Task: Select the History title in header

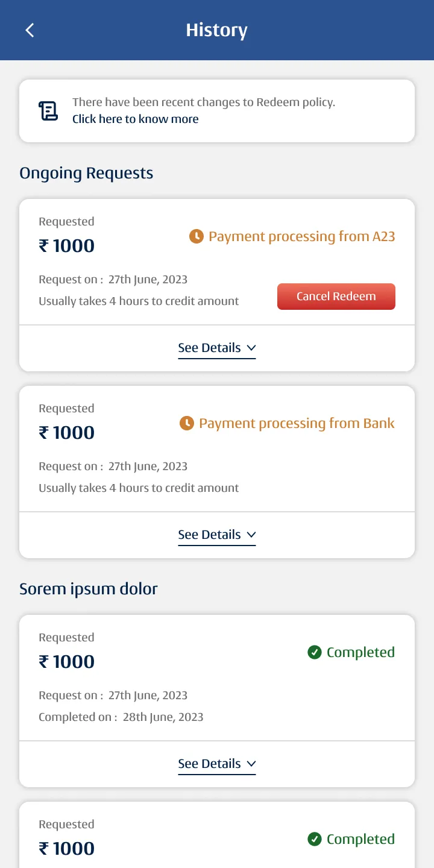Action: (x=216, y=30)
